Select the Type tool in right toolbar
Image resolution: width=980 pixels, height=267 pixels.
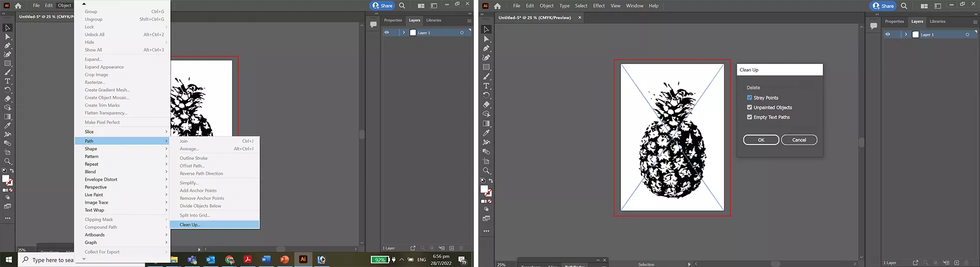[x=486, y=86]
